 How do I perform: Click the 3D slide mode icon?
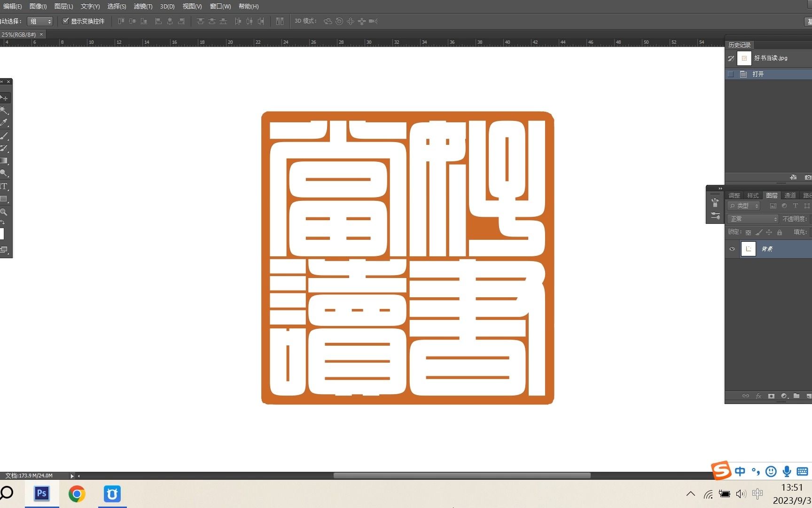coord(362,21)
